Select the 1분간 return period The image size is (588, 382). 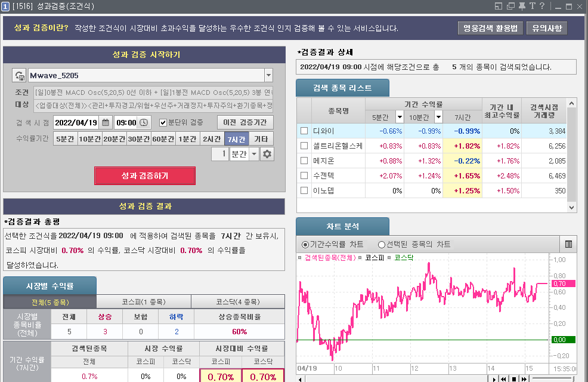[x=187, y=139]
